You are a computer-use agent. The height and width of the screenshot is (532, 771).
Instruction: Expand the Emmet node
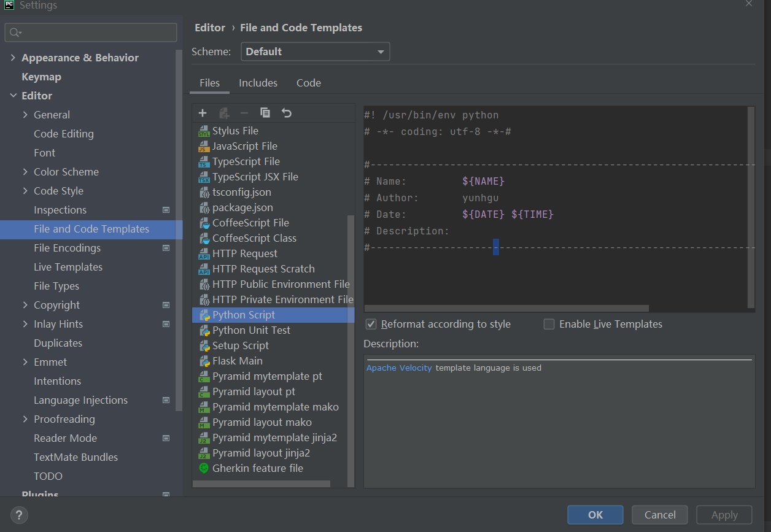[25, 362]
